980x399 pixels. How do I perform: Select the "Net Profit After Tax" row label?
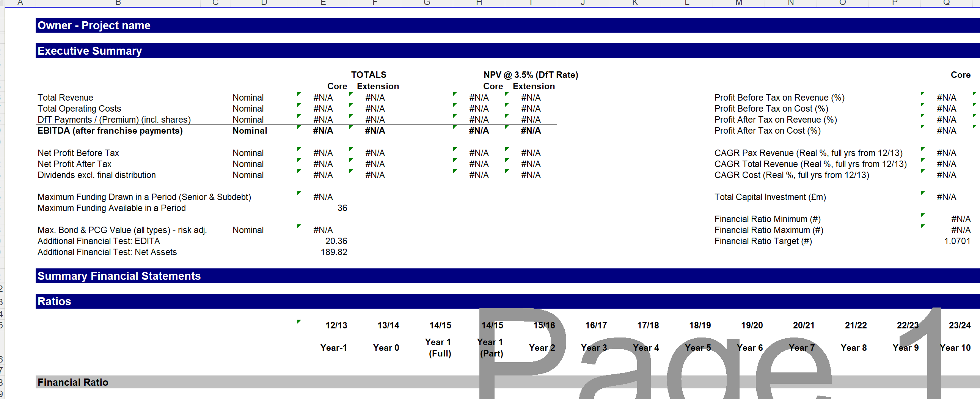[x=75, y=164]
